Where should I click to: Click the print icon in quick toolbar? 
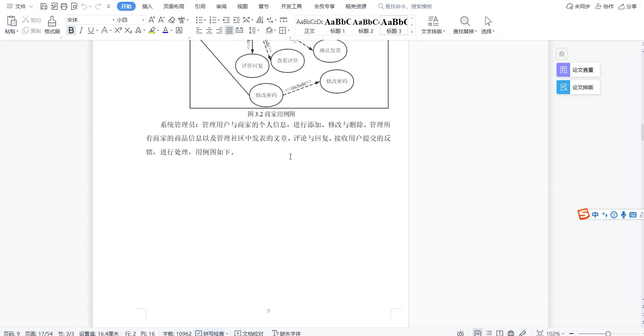pos(64,6)
